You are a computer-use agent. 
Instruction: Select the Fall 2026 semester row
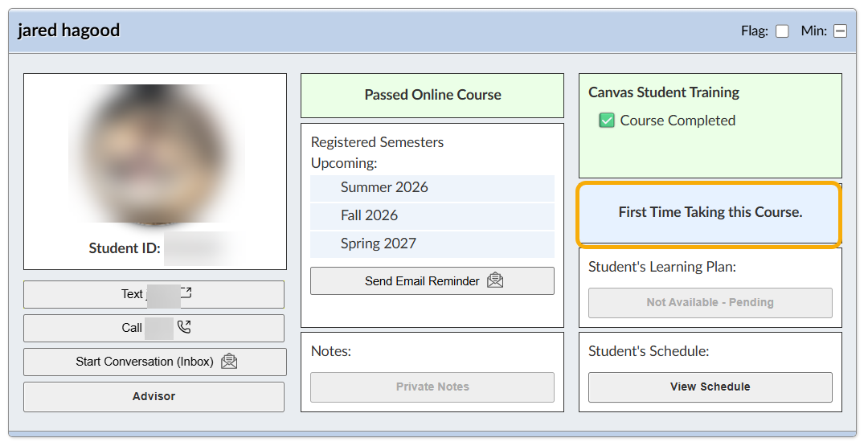pos(432,215)
